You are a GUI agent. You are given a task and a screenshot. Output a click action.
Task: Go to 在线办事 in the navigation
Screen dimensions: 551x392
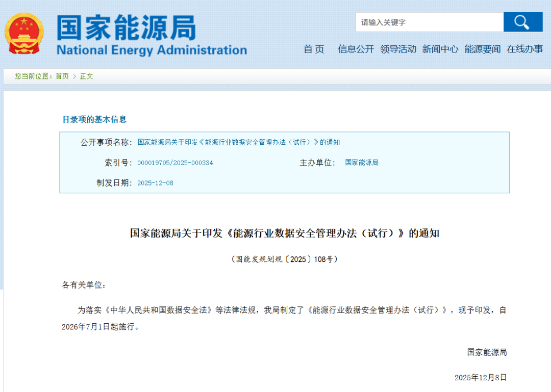524,49
